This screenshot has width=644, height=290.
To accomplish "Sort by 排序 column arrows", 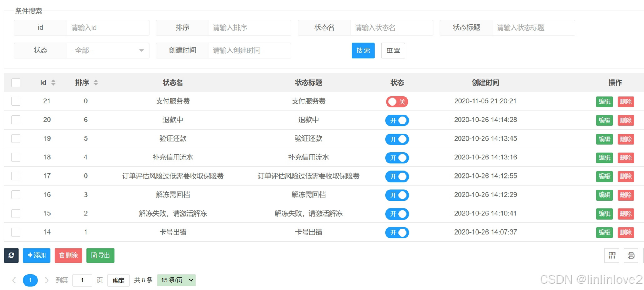I will coord(96,83).
